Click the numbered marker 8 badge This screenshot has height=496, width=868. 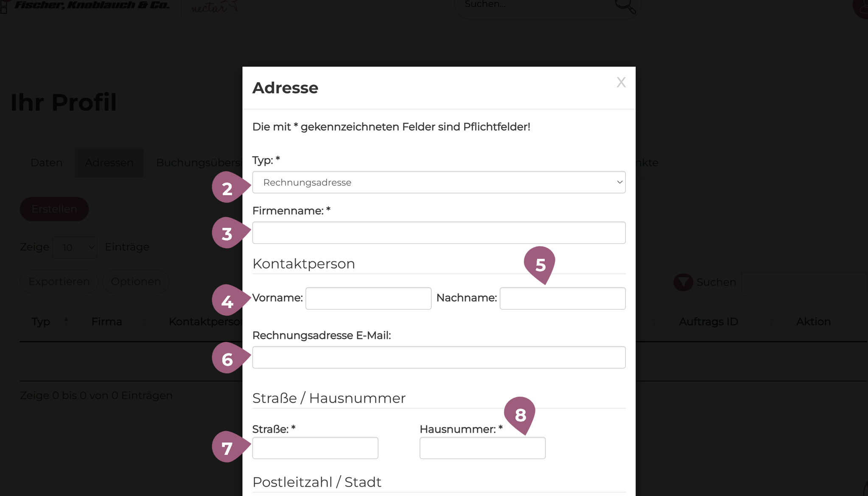(x=520, y=414)
